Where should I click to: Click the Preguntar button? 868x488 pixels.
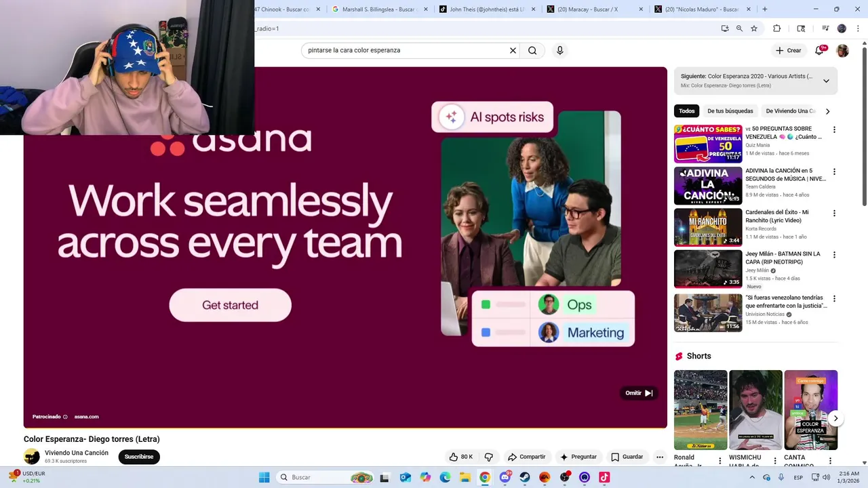click(578, 457)
